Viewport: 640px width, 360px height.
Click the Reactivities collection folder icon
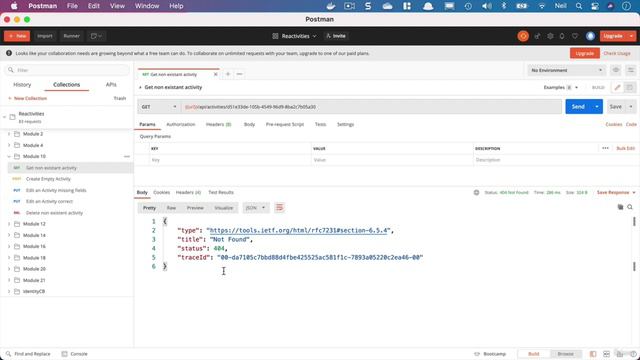pyautogui.click(x=12, y=117)
